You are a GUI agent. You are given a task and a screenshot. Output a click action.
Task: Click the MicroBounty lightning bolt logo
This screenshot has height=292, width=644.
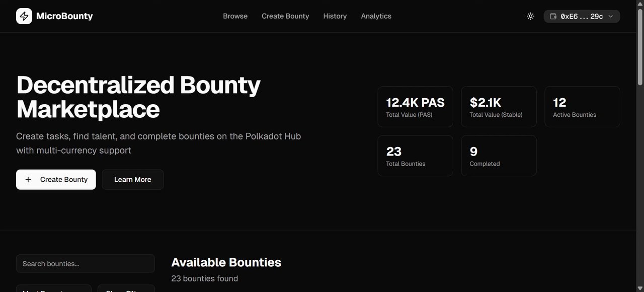pos(24,16)
